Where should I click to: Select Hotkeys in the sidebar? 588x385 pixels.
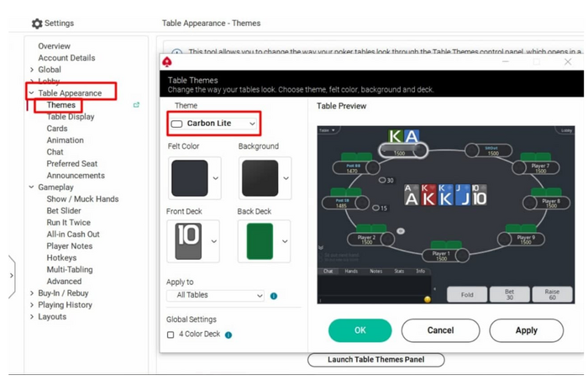tap(61, 258)
